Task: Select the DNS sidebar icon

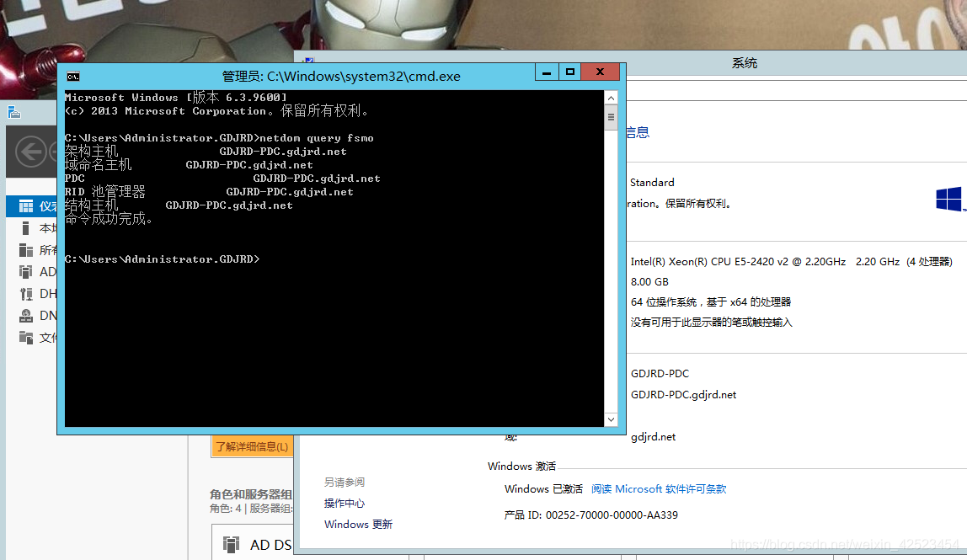Action: click(x=26, y=316)
